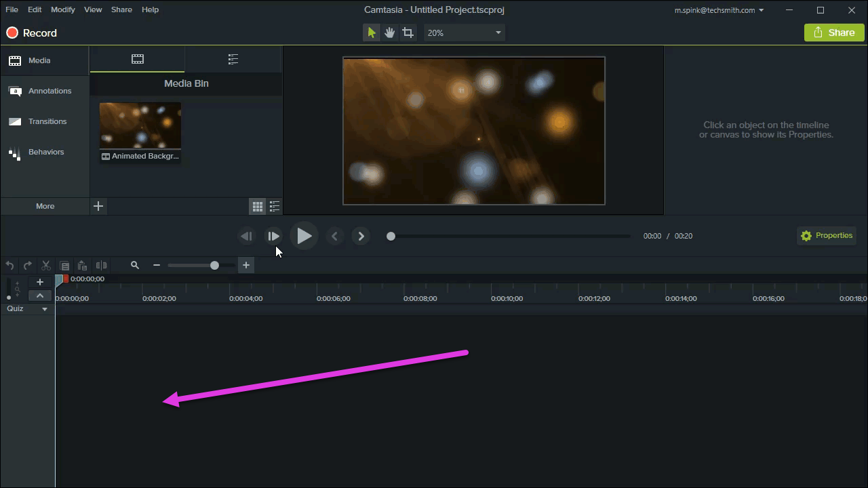Open the Modify menu

click(x=62, y=9)
